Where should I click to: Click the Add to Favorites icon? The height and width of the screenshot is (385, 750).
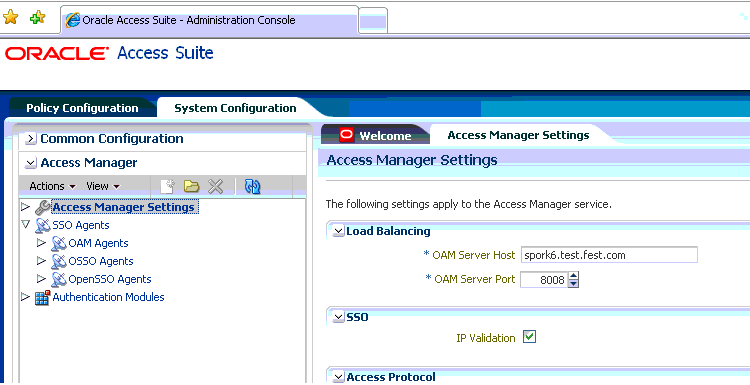point(37,18)
